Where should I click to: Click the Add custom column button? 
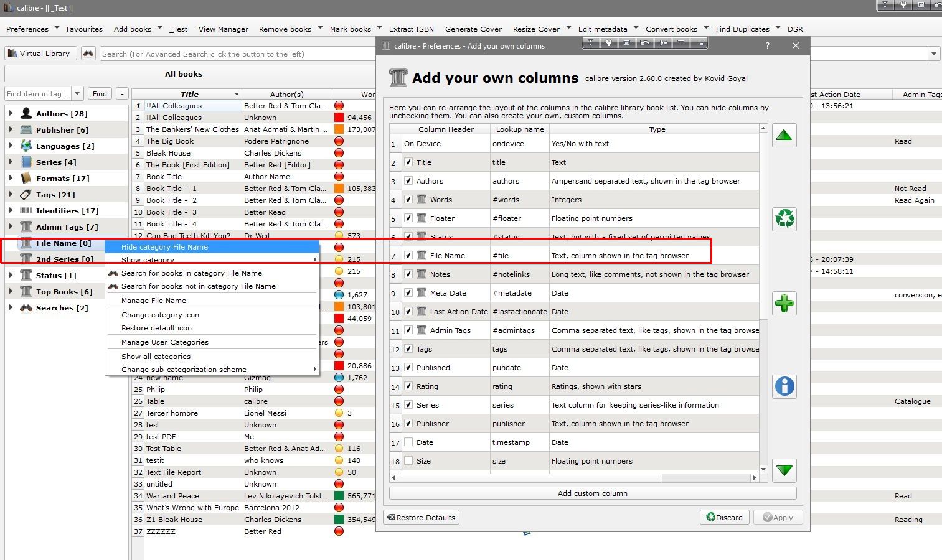(593, 493)
